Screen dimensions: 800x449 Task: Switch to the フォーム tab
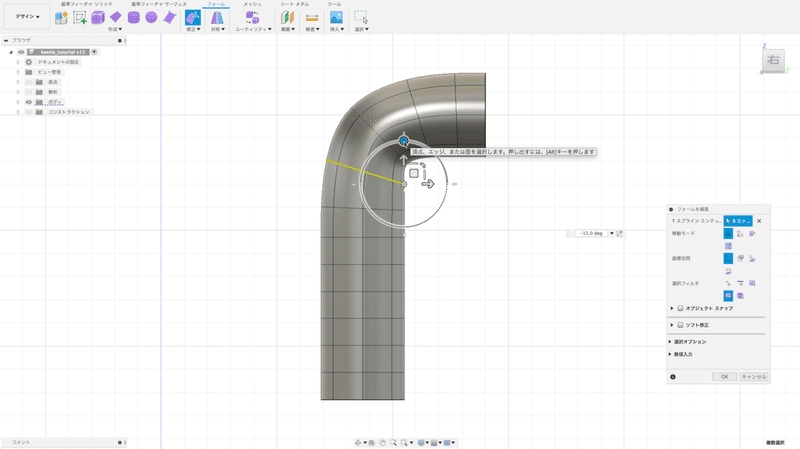[x=216, y=4]
